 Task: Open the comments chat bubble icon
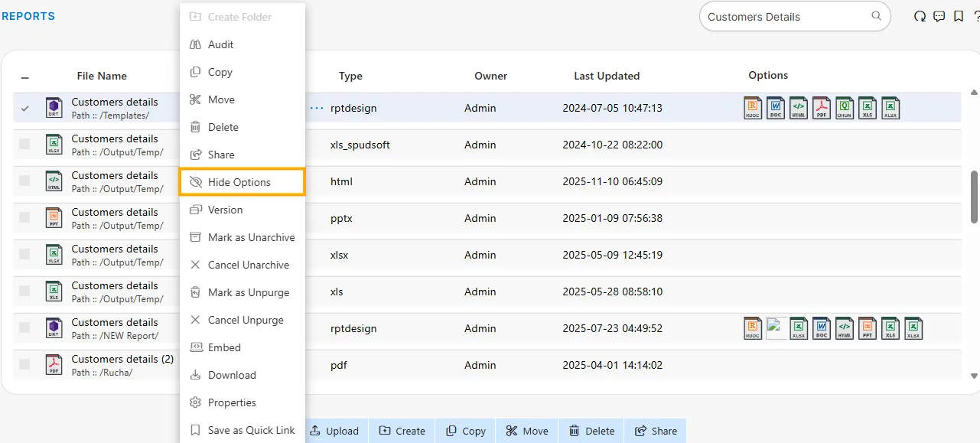[x=939, y=17]
